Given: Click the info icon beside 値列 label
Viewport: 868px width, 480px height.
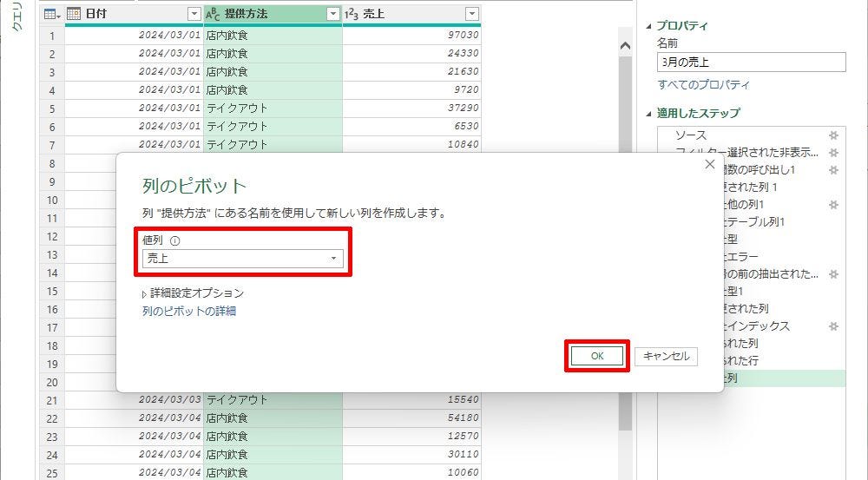Looking at the screenshot, I should (x=174, y=241).
